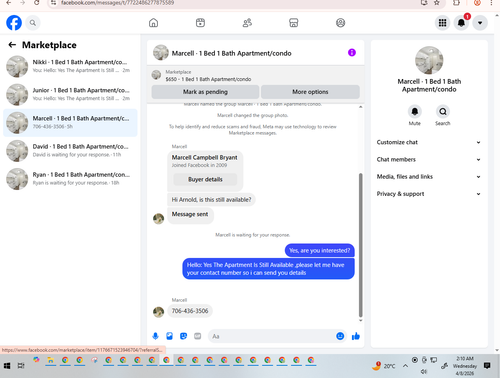Open the Junior apartment conversation
The width and height of the screenshot is (500, 378).
click(70, 94)
